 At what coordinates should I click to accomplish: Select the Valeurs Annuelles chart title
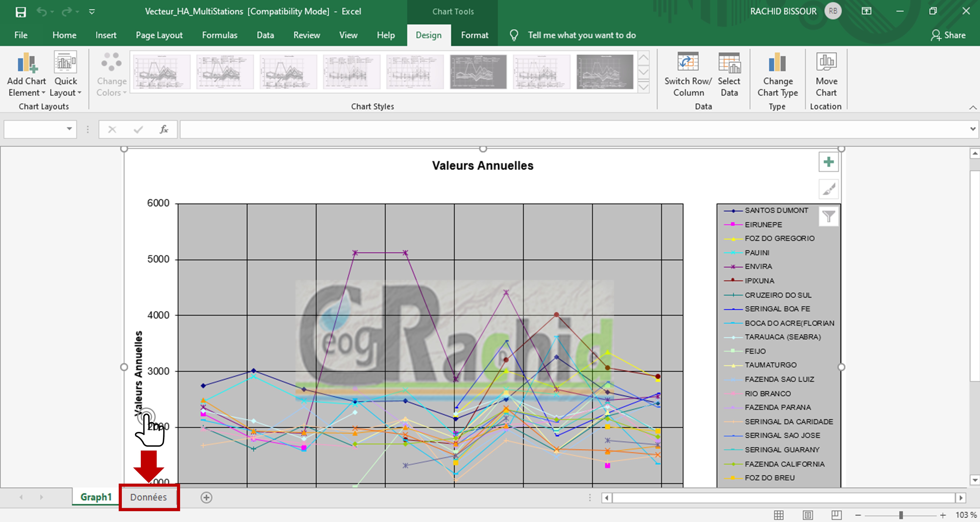pyautogui.click(x=482, y=166)
